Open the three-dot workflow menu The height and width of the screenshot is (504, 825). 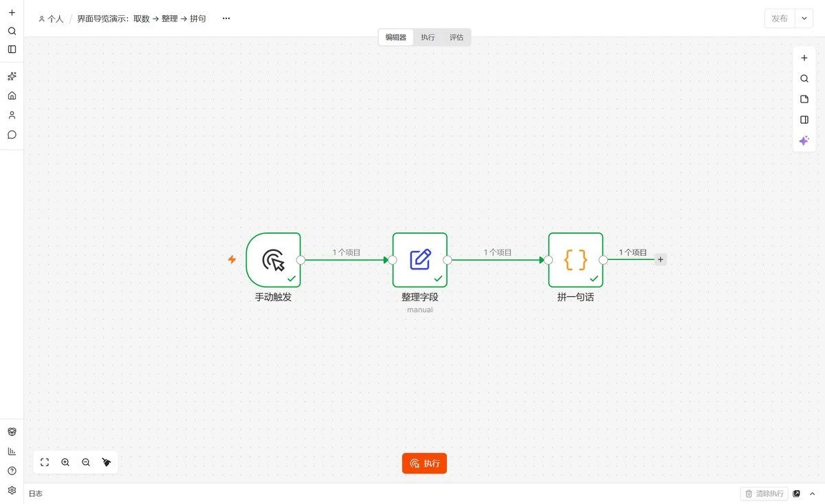click(226, 19)
